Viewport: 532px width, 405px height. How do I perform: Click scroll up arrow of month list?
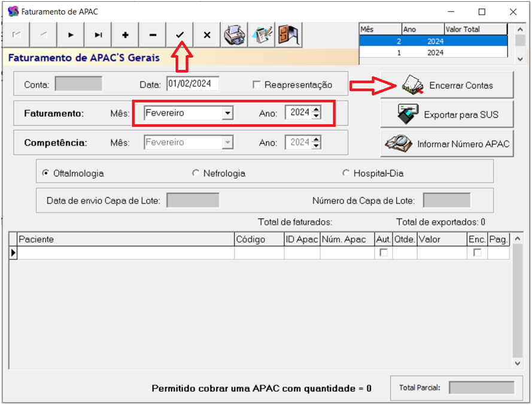click(520, 29)
